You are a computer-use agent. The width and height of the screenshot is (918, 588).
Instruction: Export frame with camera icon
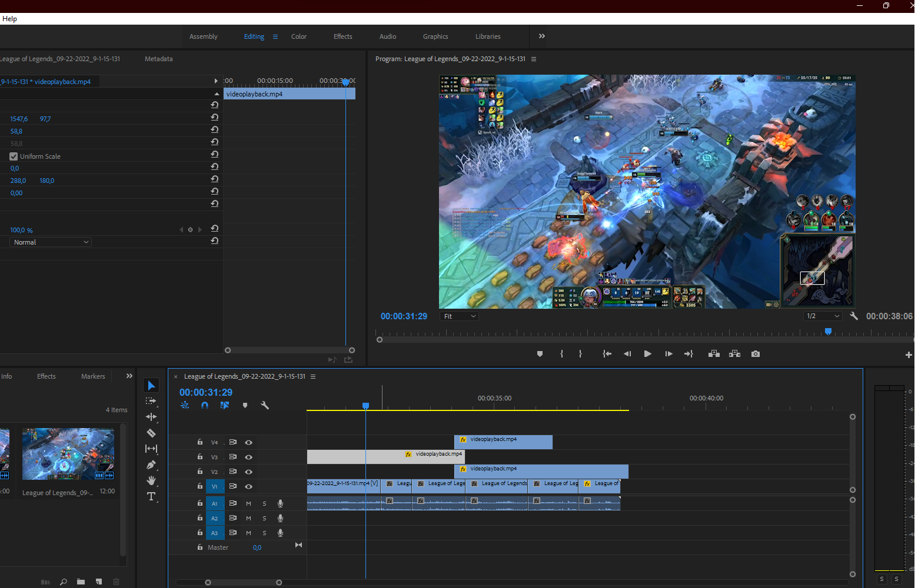click(756, 354)
